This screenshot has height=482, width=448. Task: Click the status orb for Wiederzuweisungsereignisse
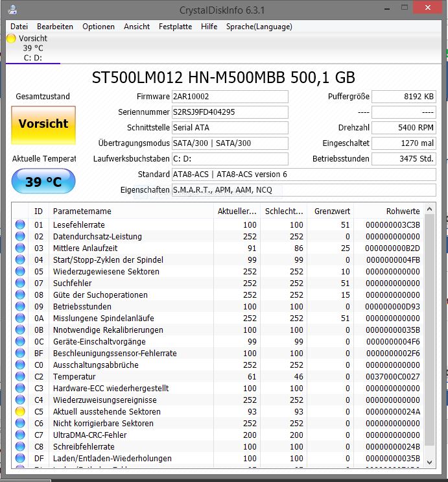click(20, 400)
